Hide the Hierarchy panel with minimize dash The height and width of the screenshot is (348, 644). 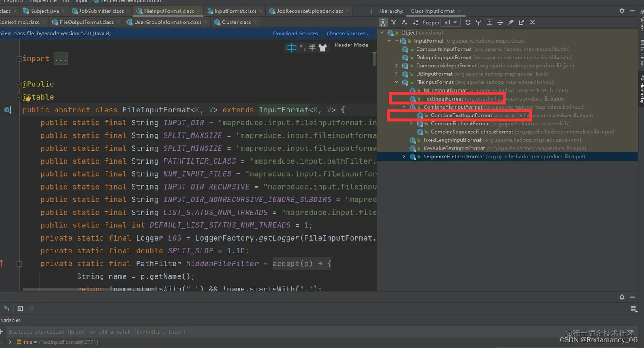pyautogui.click(x=633, y=11)
